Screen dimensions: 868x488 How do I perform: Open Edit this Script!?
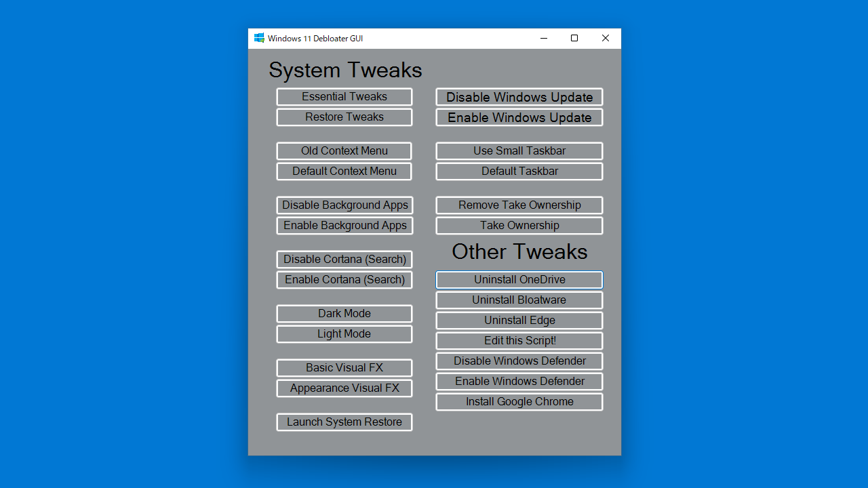coord(519,341)
